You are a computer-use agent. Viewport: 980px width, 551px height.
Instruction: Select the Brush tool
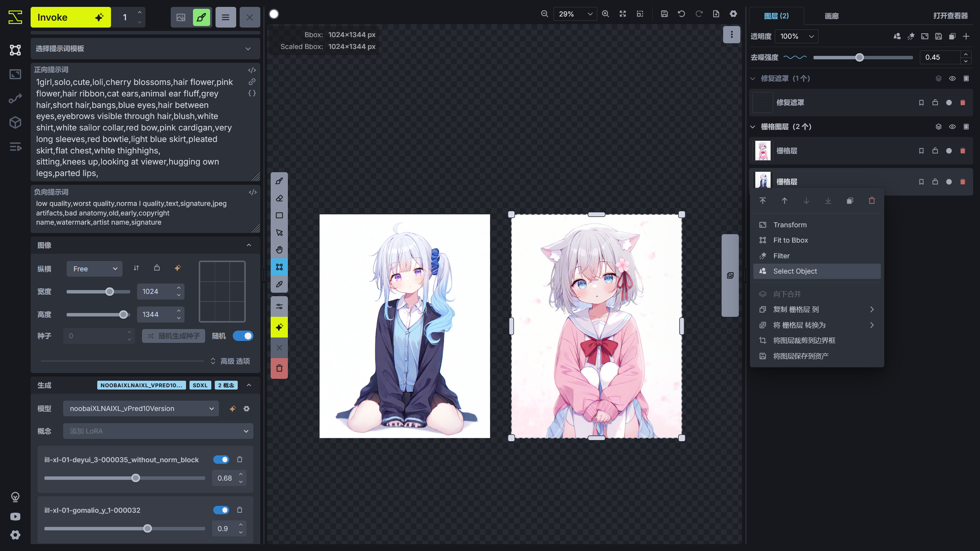click(x=279, y=181)
